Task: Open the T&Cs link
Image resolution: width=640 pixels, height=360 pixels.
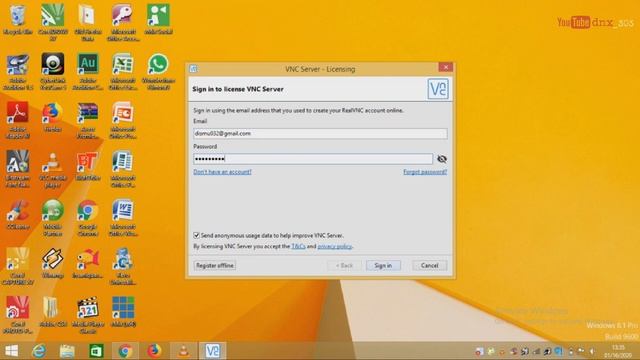Action: click(298, 246)
